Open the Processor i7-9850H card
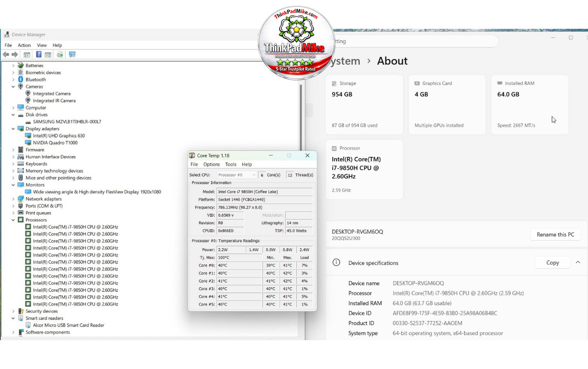Viewport: 588px width, 369px height. pos(364,169)
